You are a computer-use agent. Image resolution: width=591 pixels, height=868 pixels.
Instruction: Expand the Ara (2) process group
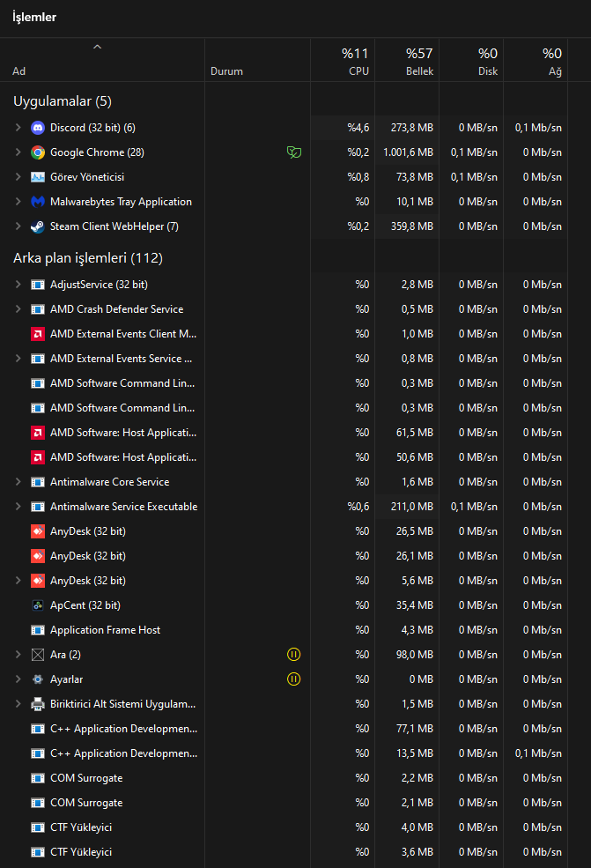18,655
